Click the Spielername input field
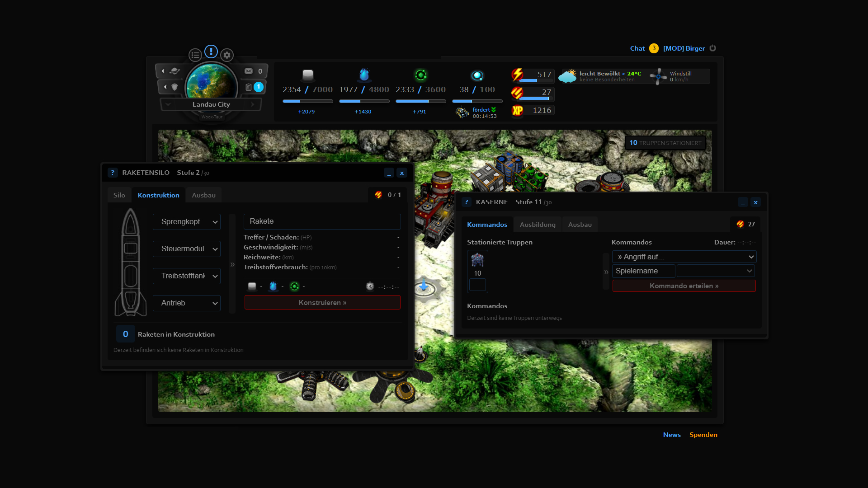 643,271
